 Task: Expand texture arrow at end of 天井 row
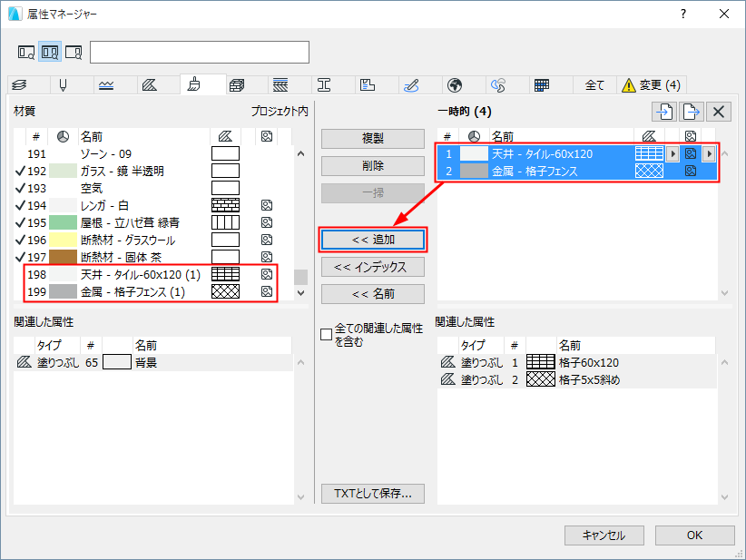click(x=709, y=153)
